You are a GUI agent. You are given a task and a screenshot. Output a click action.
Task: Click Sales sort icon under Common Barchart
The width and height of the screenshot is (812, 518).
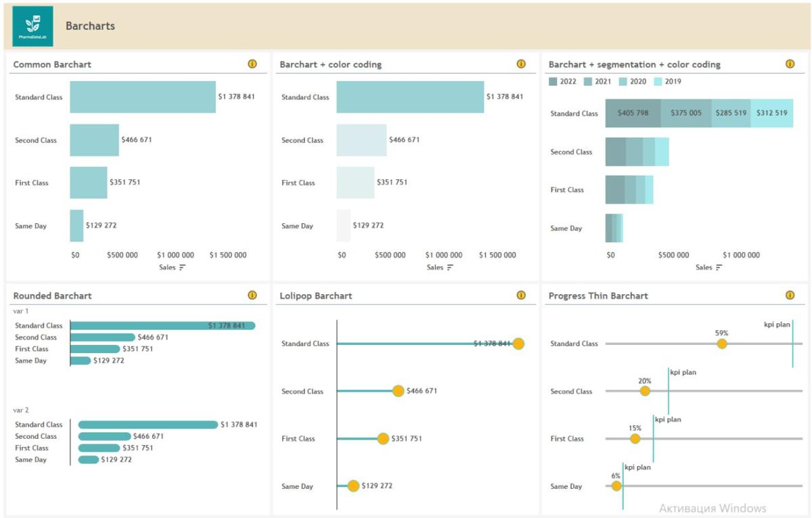coord(183,268)
